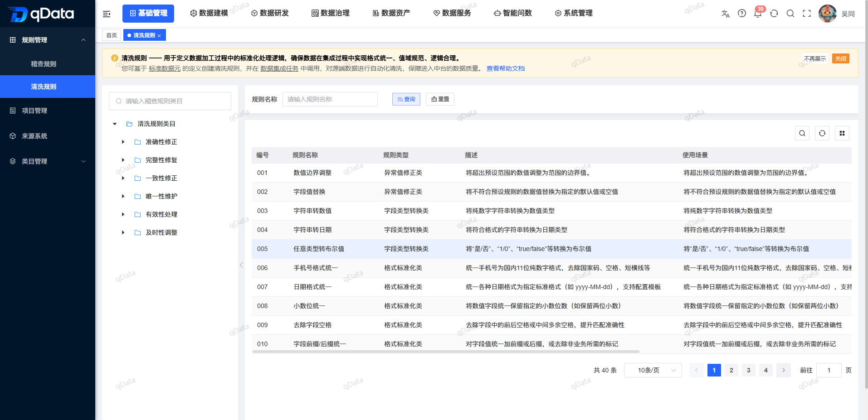Click the folder icon of 清洗规则类目
868x420 pixels.
(x=129, y=124)
